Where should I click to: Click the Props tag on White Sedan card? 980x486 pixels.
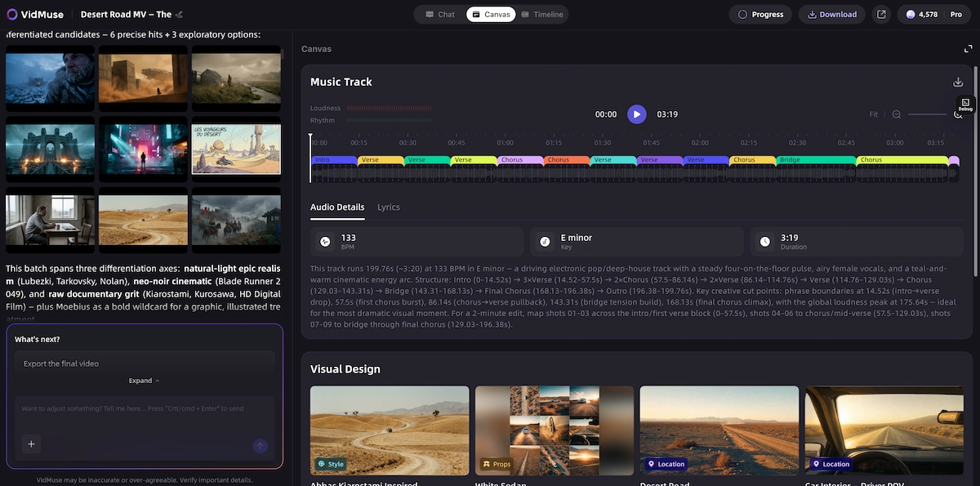point(497,464)
